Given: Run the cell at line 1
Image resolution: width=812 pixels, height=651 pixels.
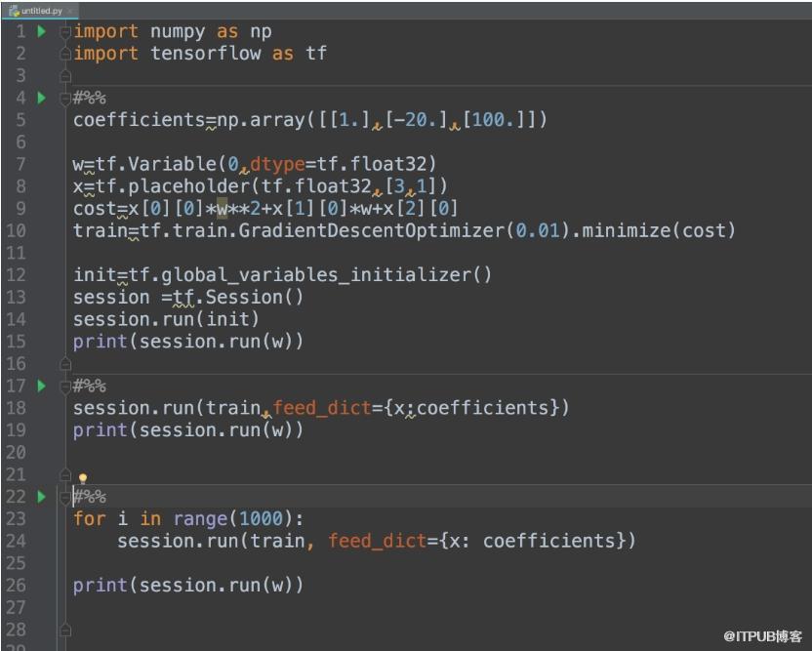Looking at the screenshot, I should pyautogui.click(x=41, y=31).
